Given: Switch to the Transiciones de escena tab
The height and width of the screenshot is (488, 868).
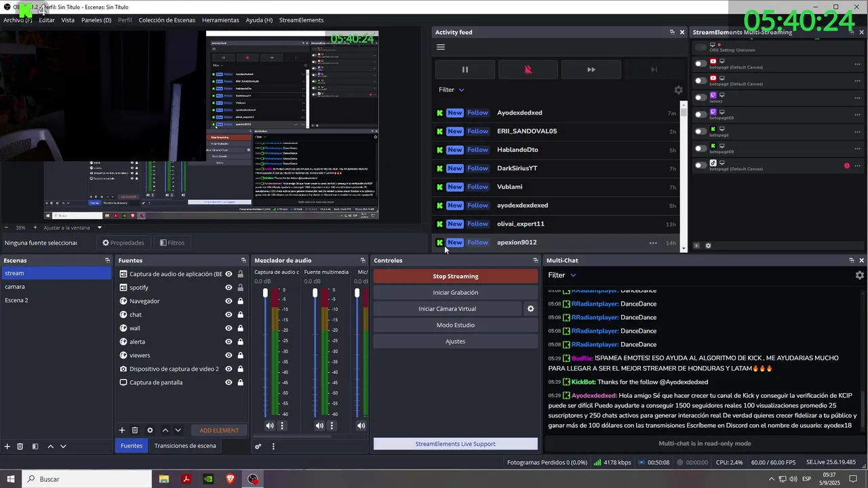Looking at the screenshot, I should 185,446.
